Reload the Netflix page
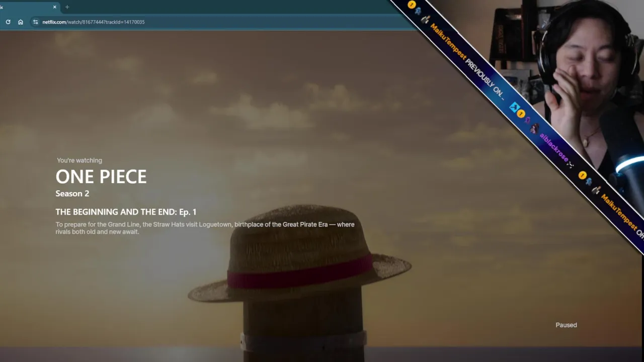 point(8,22)
